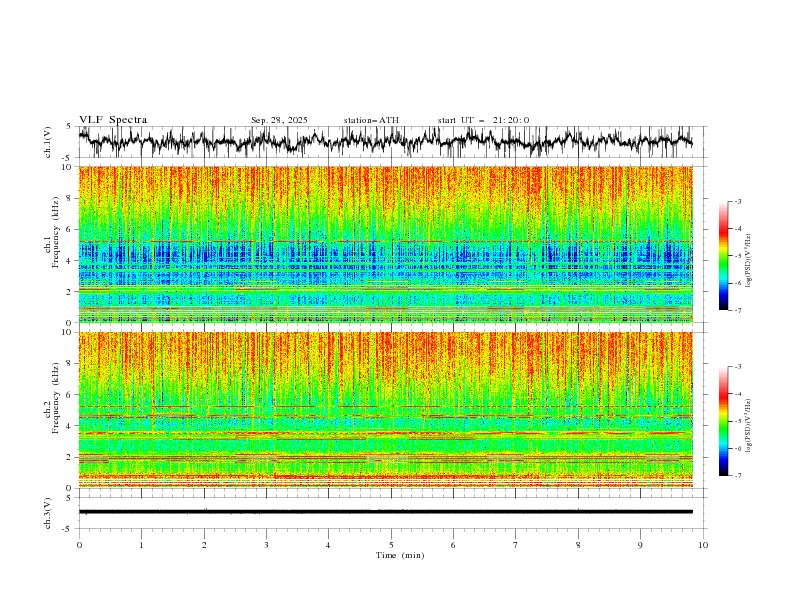
Task: Click the ch.2 spectrogram panel
Action: 385,410
